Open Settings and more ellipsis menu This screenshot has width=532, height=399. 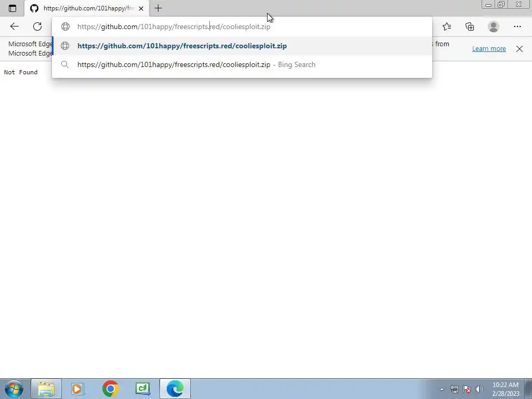coord(517,26)
